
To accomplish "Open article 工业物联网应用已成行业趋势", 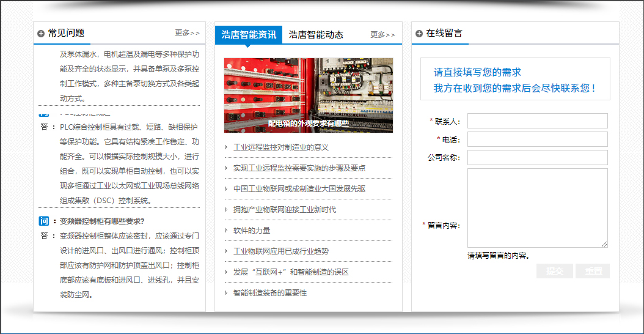I will (x=281, y=251).
